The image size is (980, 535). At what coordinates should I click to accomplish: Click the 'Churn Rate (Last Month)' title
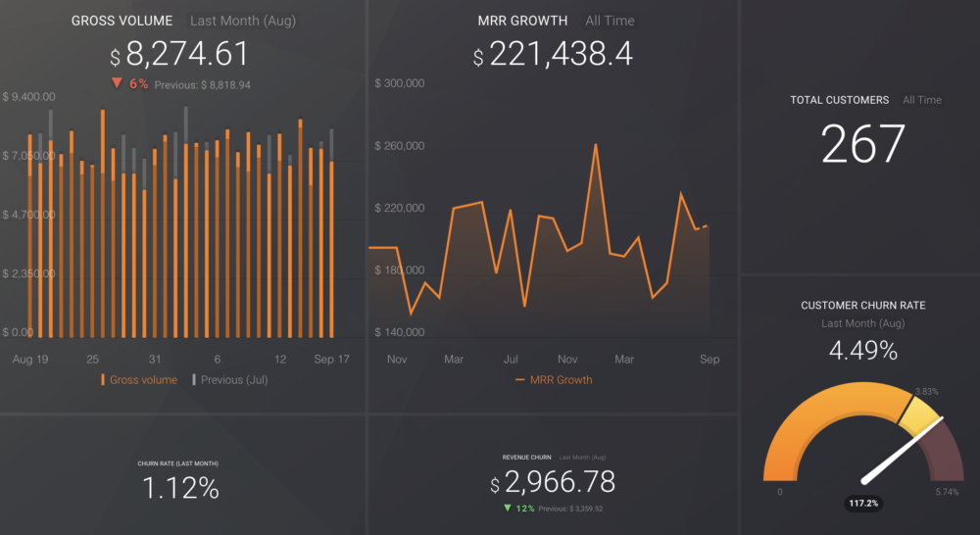tap(178, 463)
